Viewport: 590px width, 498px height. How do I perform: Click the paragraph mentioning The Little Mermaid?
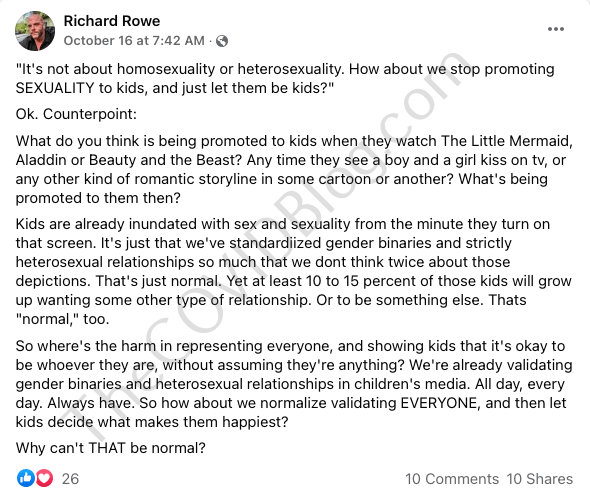click(x=294, y=169)
